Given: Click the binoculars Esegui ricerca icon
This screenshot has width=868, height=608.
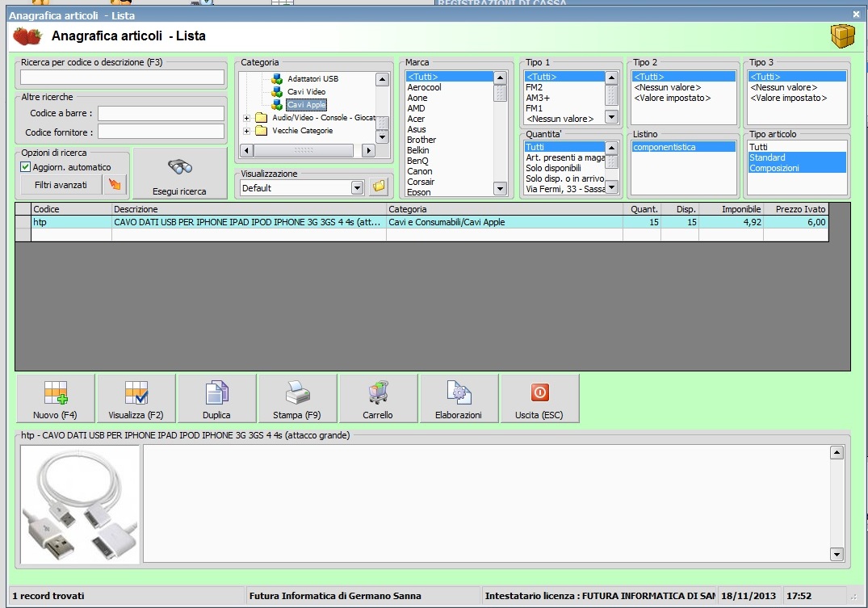Looking at the screenshot, I should pyautogui.click(x=180, y=166).
